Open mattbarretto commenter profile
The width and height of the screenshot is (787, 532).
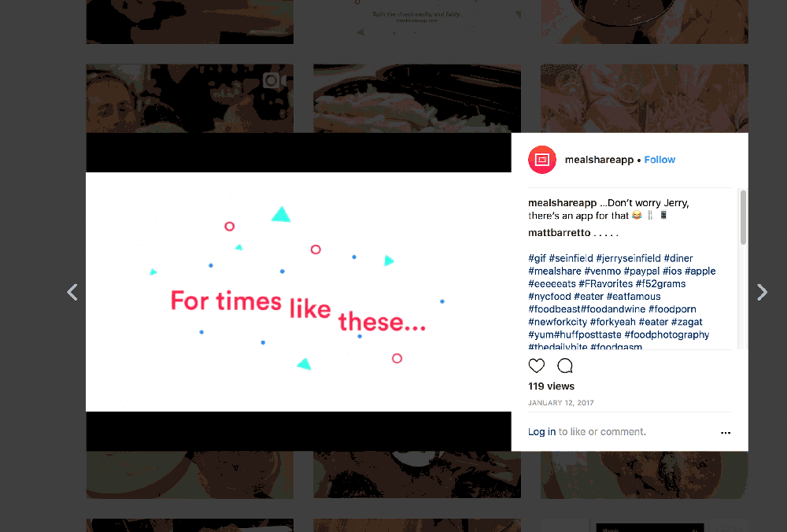point(559,233)
